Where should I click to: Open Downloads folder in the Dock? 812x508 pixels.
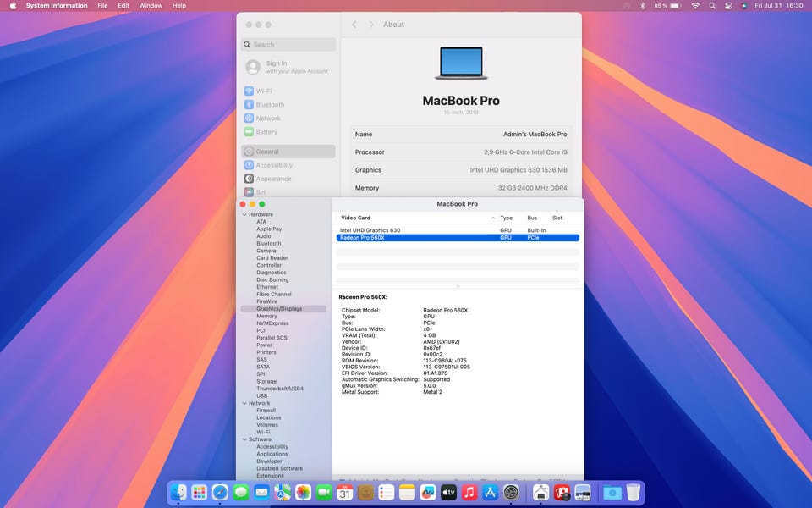pos(612,492)
